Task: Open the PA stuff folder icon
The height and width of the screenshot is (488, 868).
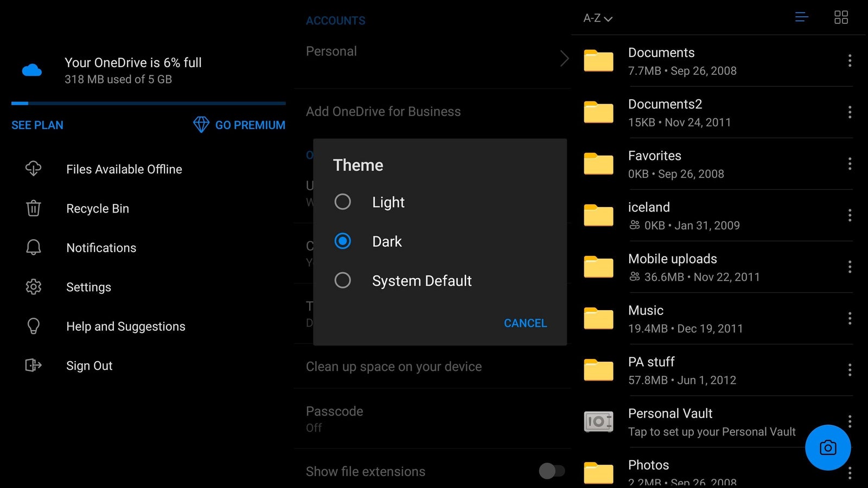Action: [x=598, y=370]
